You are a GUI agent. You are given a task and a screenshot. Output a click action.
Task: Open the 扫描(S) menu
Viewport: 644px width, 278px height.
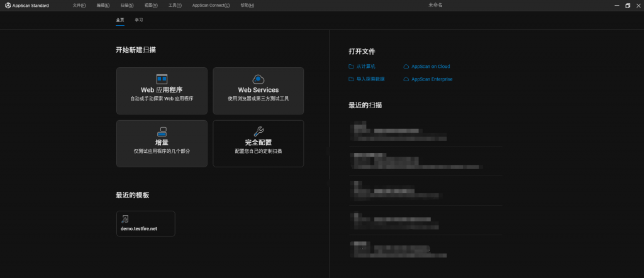tap(127, 5)
